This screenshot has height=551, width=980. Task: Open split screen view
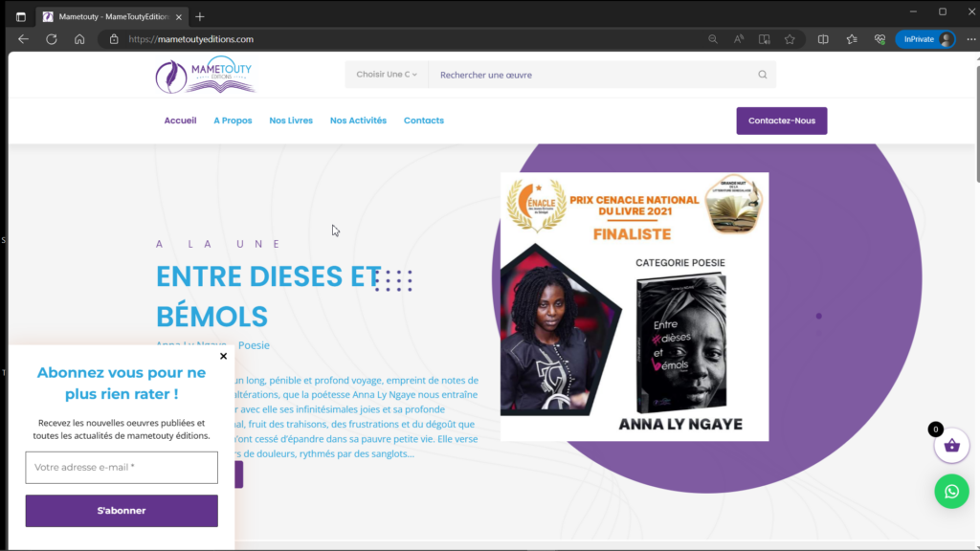[x=823, y=38]
